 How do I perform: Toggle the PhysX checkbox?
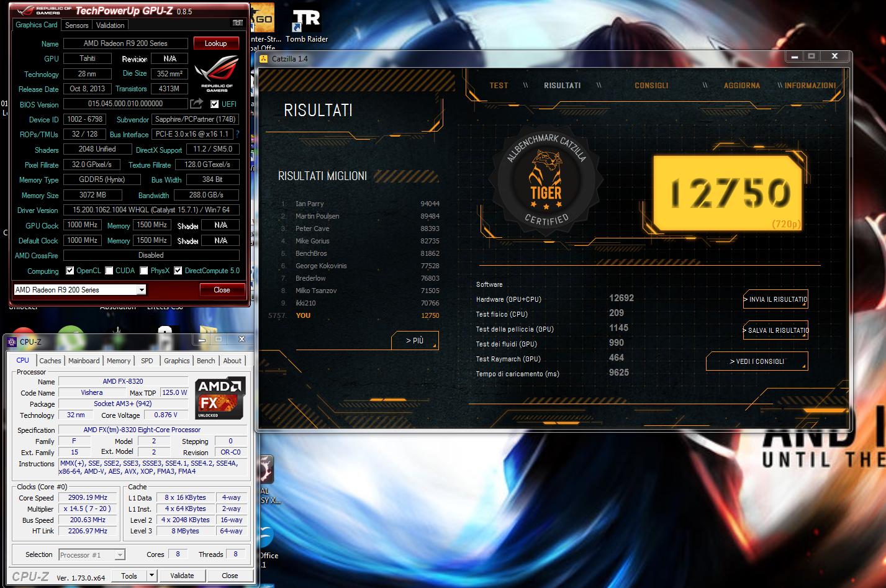click(x=144, y=271)
